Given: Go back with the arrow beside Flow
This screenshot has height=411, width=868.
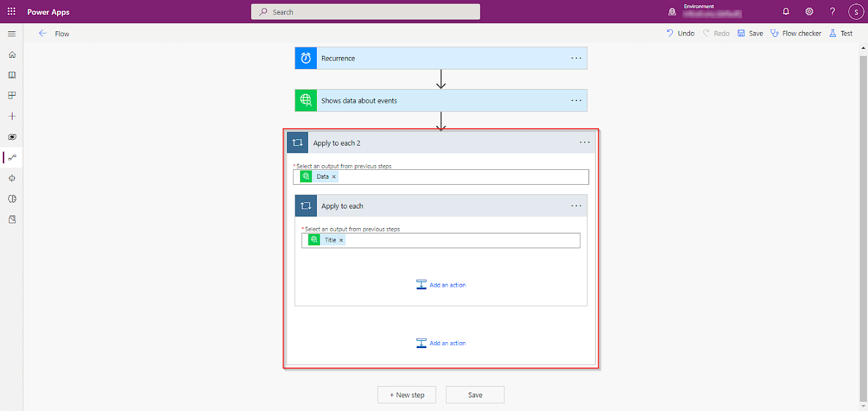Looking at the screenshot, I should coord(43,33).
